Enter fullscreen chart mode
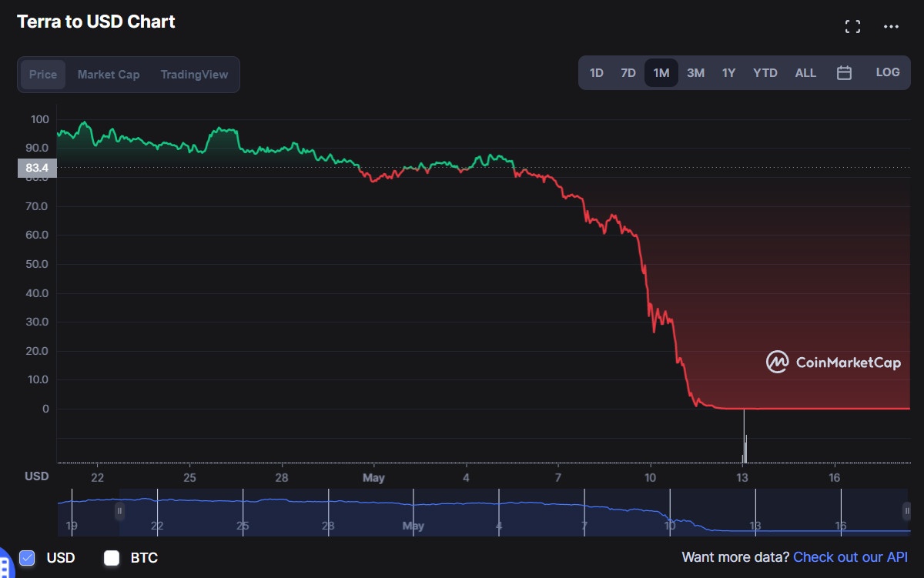 tap(852, 27)
